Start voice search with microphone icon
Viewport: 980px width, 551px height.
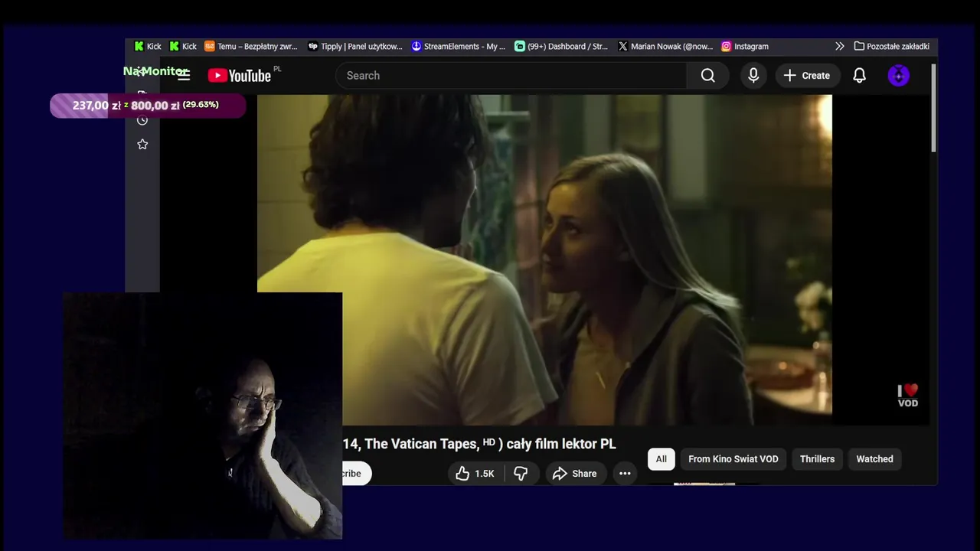[x=753, y=75]
